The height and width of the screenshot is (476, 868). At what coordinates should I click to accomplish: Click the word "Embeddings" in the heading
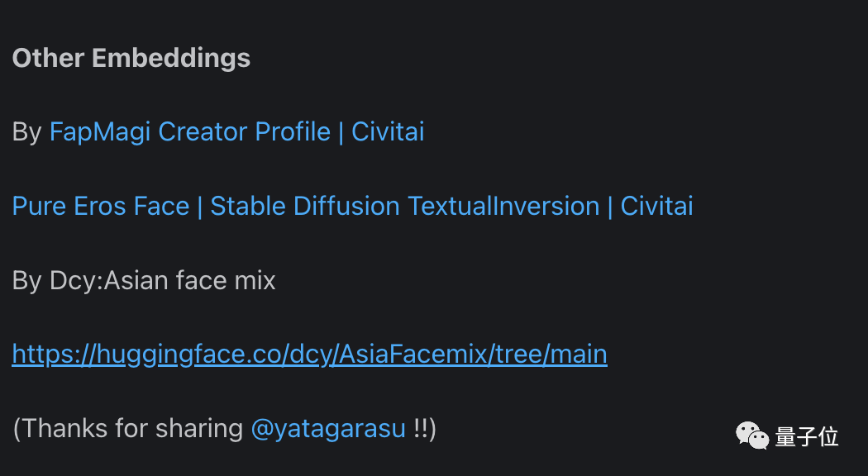coord(171,58)
